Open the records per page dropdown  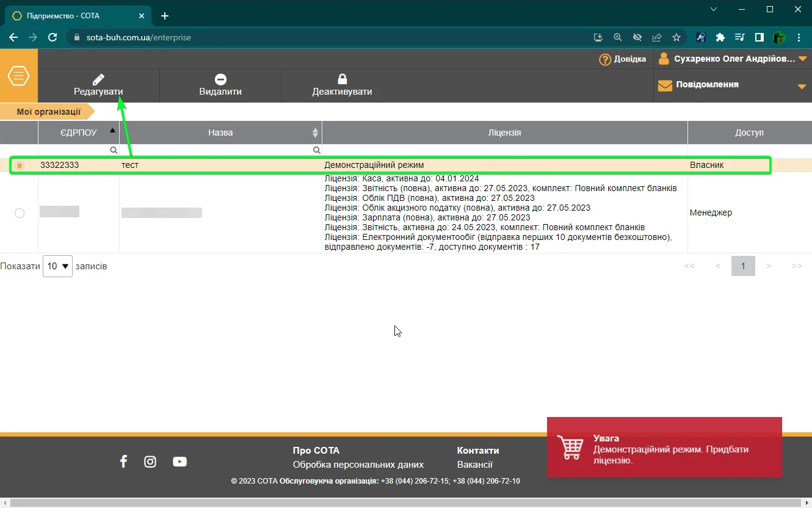coord(57,266)
